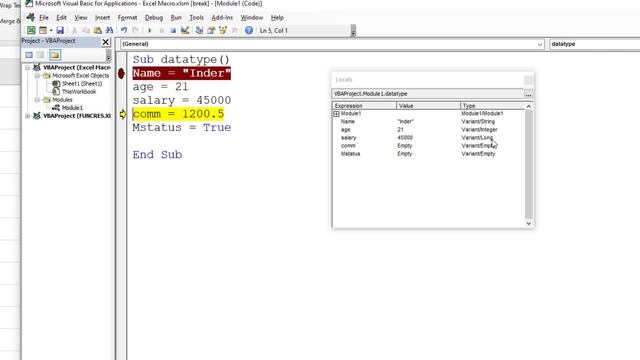Click the code line Mstatus = True
The image size is (640, 360).
tap(182, 128)
